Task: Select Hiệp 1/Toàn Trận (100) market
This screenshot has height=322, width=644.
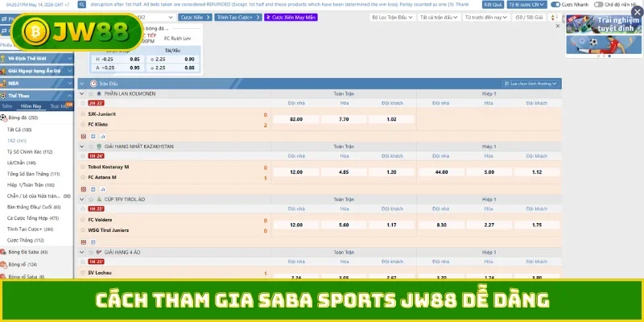Action: coord(31,185)
